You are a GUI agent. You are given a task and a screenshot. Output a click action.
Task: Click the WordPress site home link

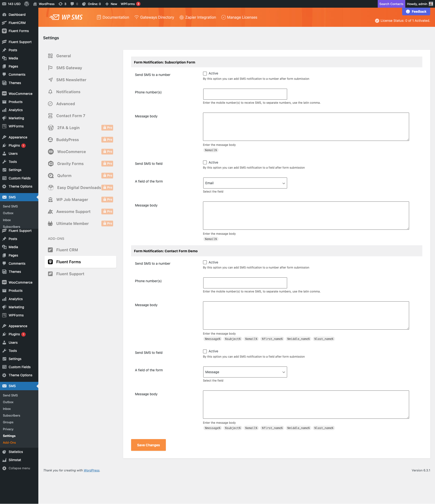click(x=44, y=4)
